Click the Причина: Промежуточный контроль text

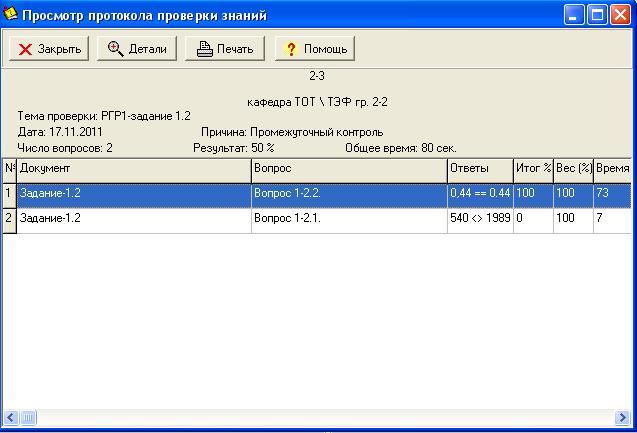tap(292, 132)
